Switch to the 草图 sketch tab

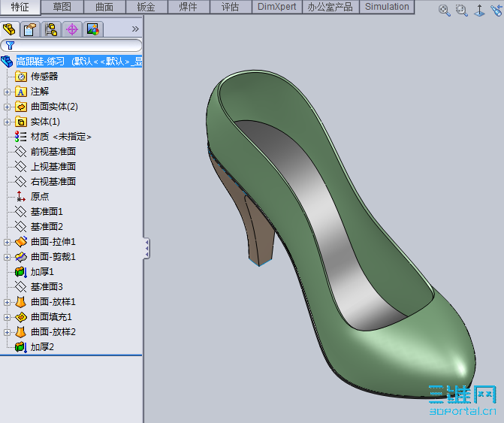pyautogui.click(x=62, y=7)
